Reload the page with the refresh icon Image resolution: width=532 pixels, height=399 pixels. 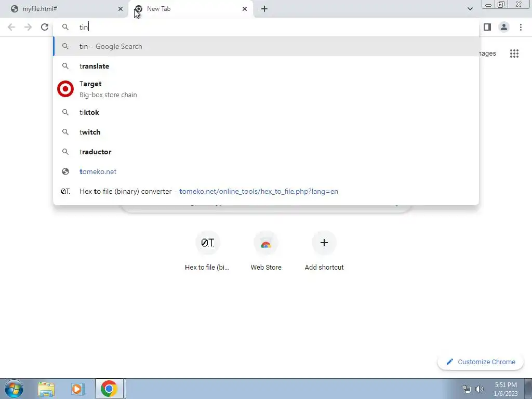click(x=45, y=27)
